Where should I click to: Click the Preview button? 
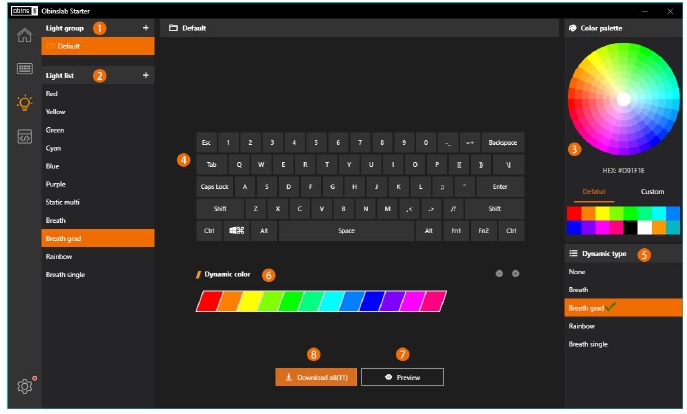[401, 378]
